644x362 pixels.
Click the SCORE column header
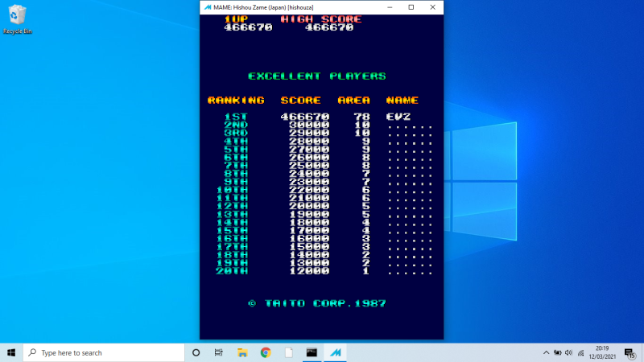pyautogui.click(x=300, y=100)
